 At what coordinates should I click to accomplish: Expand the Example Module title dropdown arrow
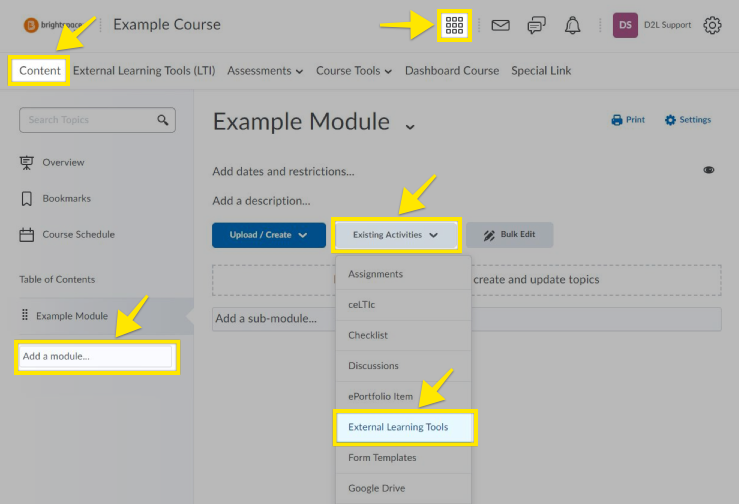(410, 126)
